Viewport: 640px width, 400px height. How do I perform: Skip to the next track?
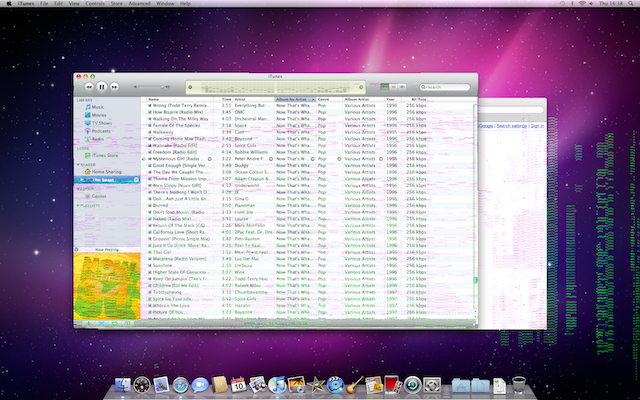[115, 87]
